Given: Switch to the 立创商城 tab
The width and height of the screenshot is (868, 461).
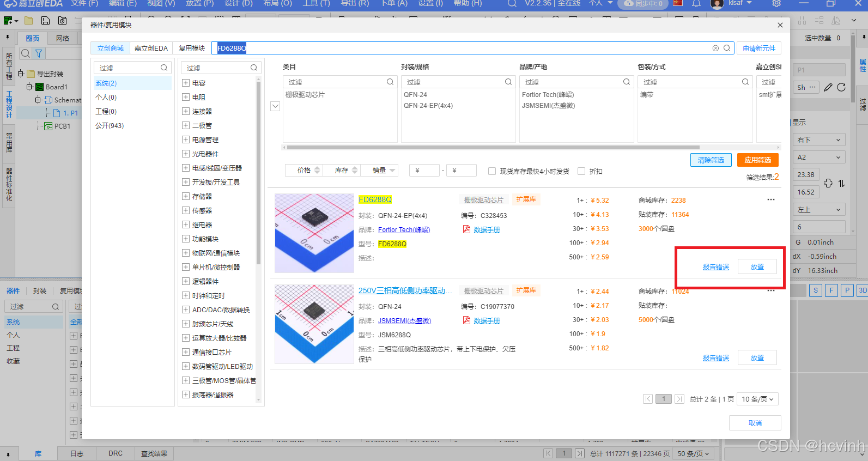Looking at the screenshot, I should (x=111, y=48).
